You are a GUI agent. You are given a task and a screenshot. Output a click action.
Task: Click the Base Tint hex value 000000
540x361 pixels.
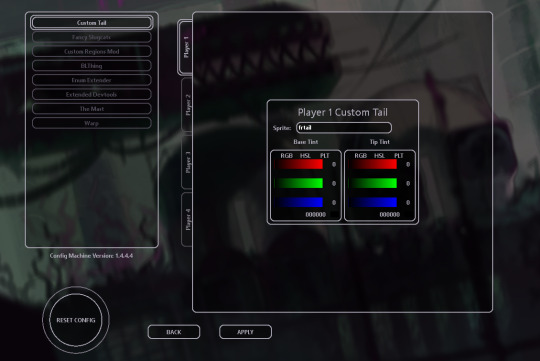(x=315, y=215)
